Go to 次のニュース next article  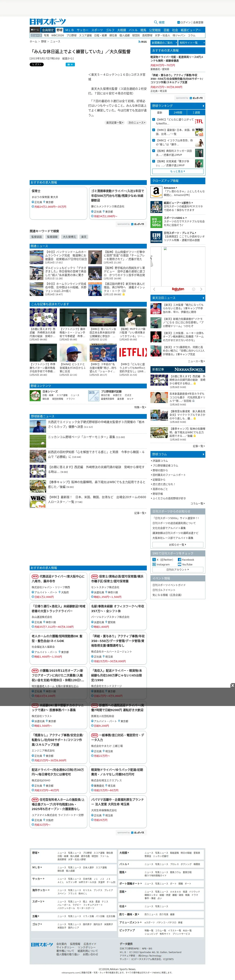(136, 122)
